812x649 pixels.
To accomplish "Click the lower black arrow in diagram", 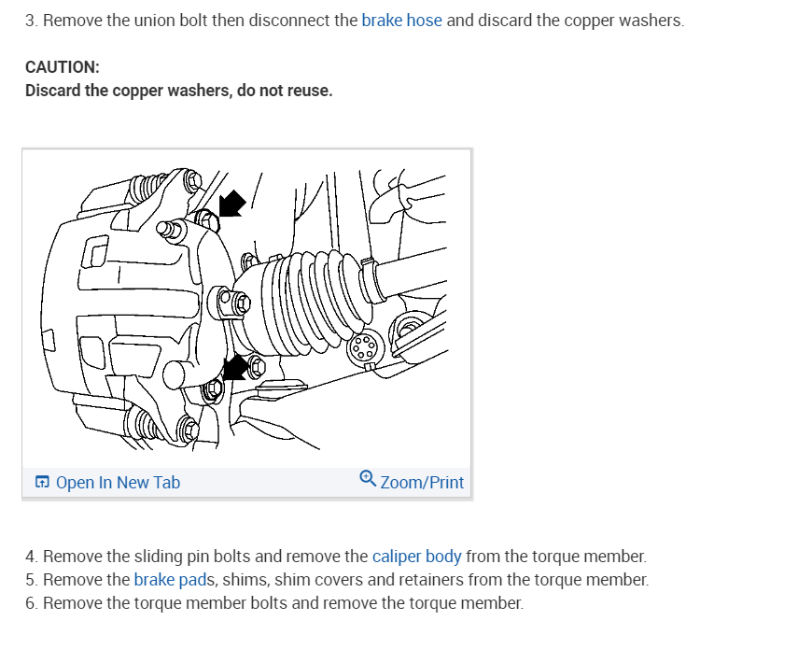I will tap(235, 367).
